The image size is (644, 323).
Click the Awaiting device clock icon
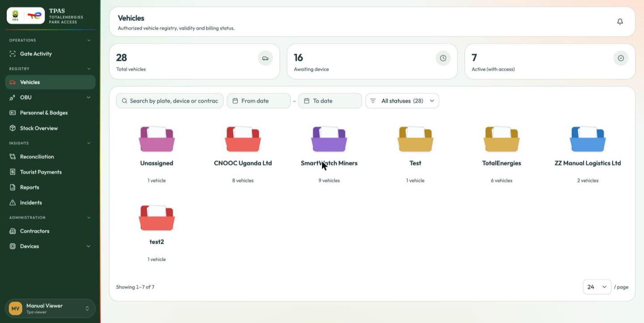(x=443, y=58)
